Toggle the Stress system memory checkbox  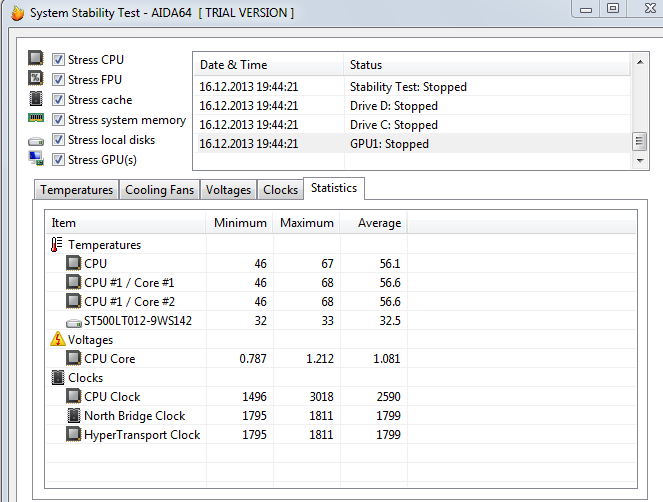(x=58, y=120)
